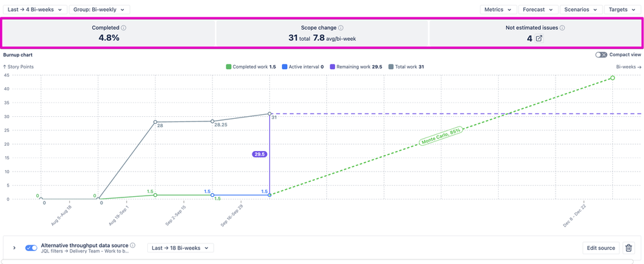Open the Last 4 Bi-weeks dropdown

click(35, 10)
